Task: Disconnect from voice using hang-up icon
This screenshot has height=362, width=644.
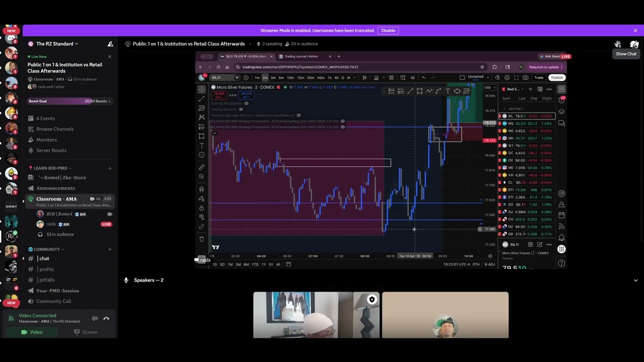Action: (x=106, y=318)
